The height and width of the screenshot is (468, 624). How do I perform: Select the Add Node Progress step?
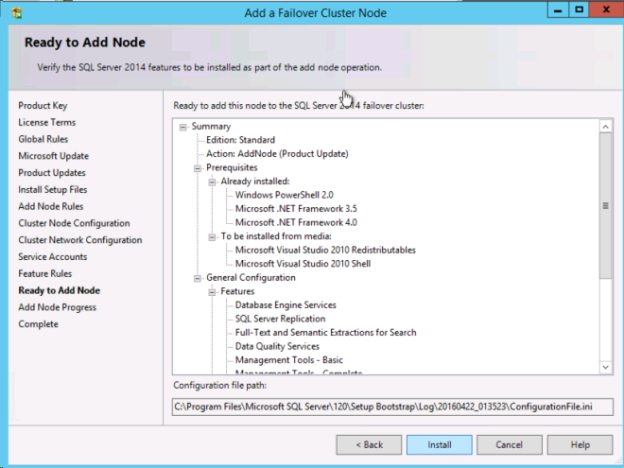pyautogui.click(x=57, y=307)
